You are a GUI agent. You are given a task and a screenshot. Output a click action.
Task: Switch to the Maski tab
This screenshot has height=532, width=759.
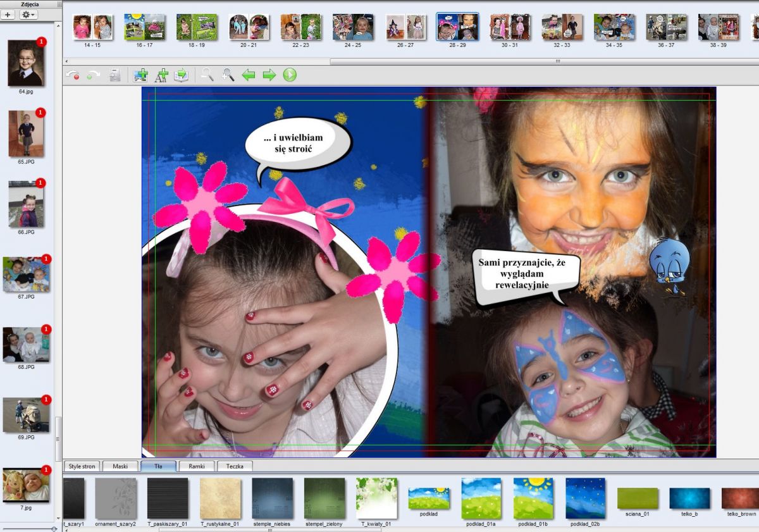[120, 466]
